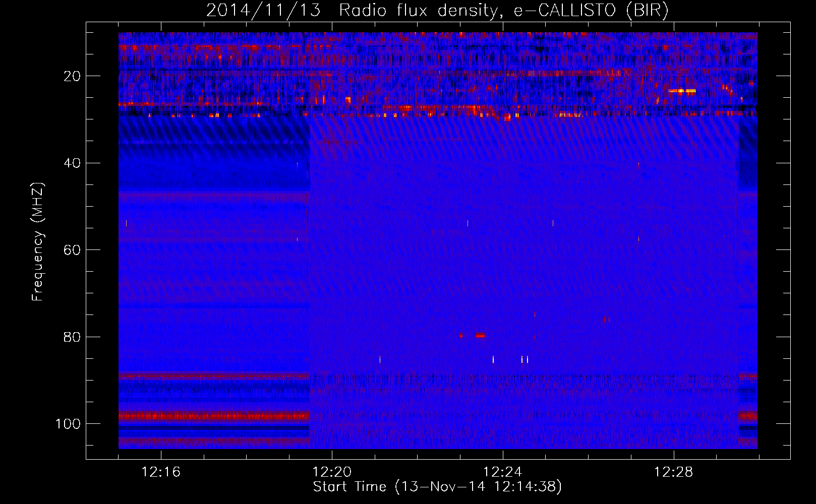Click the "12:20" time tick label
Image resolution: width=816 pixels, height=504 pixels.
click(332, 472)
